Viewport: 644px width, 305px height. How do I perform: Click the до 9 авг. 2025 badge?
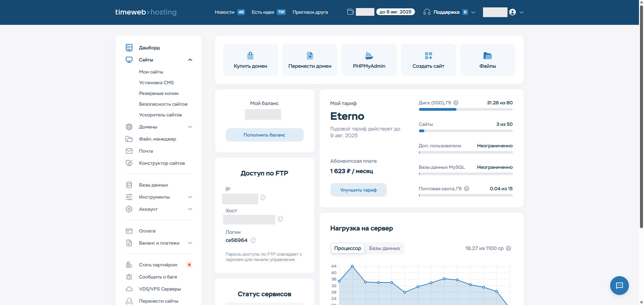tap(395, 12)
